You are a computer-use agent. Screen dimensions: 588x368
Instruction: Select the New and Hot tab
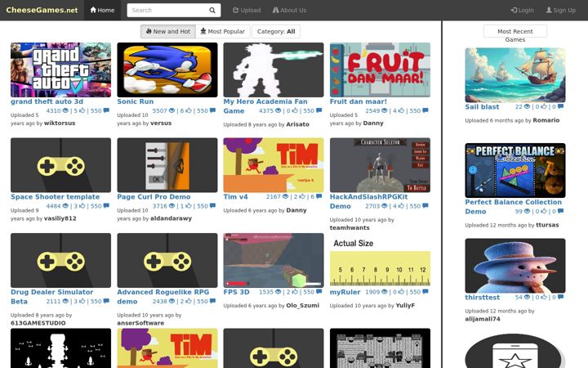(x=168, y=32)
